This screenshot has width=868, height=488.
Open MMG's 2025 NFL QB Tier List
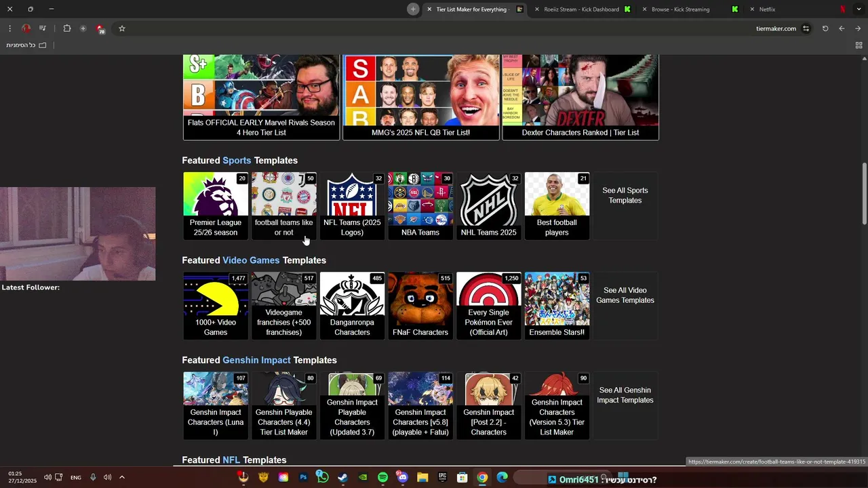[420, 98]
